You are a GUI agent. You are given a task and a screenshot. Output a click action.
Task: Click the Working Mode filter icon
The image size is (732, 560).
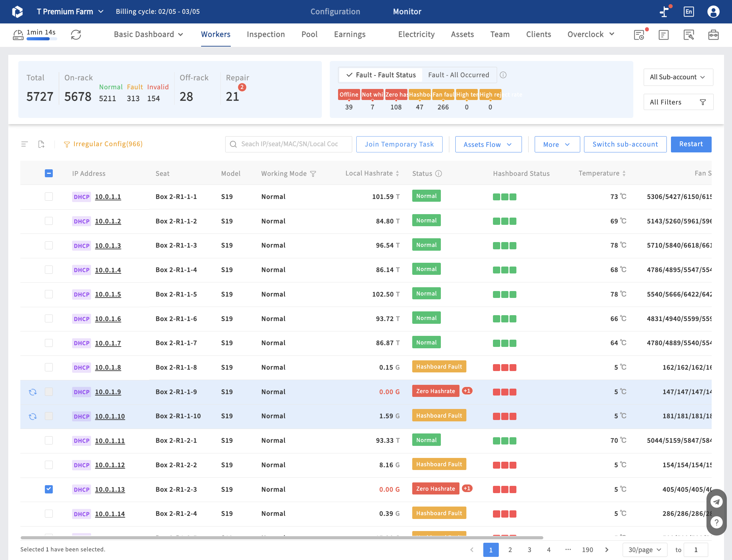(x=313, y=174)
